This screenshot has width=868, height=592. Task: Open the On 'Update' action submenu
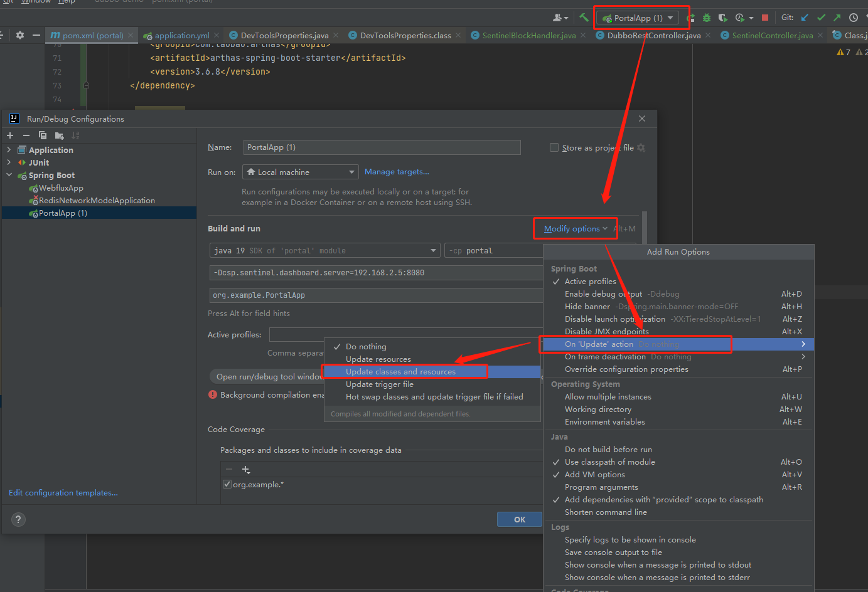(x=678, y=344)
